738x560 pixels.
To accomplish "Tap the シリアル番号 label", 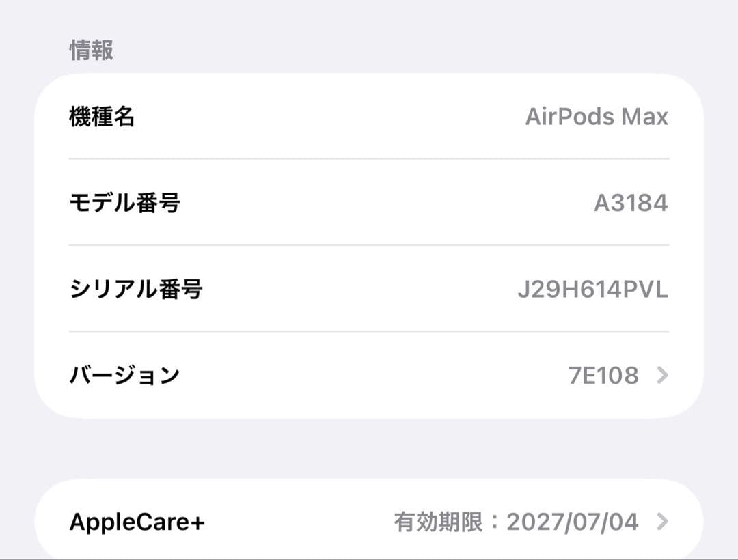I will (x=134, y=289).
